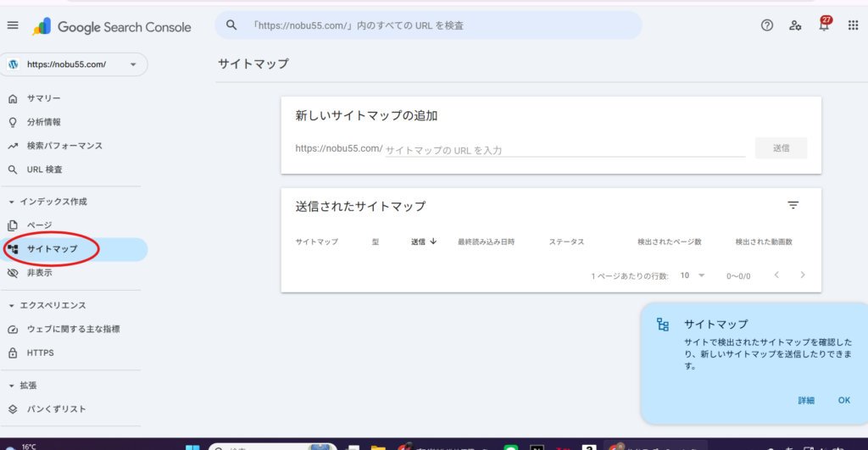This screenshot has width=868, height=450.
Task: Open 検索パフォーマンス in the sidebar
Action: (64, 146)
